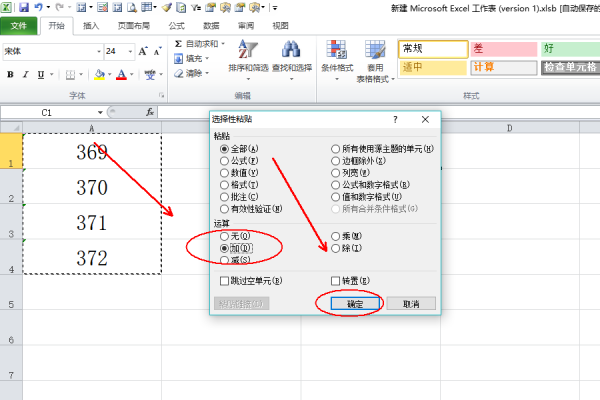Click the filter funnel icon in quick access toolbar

click(196, 7)
